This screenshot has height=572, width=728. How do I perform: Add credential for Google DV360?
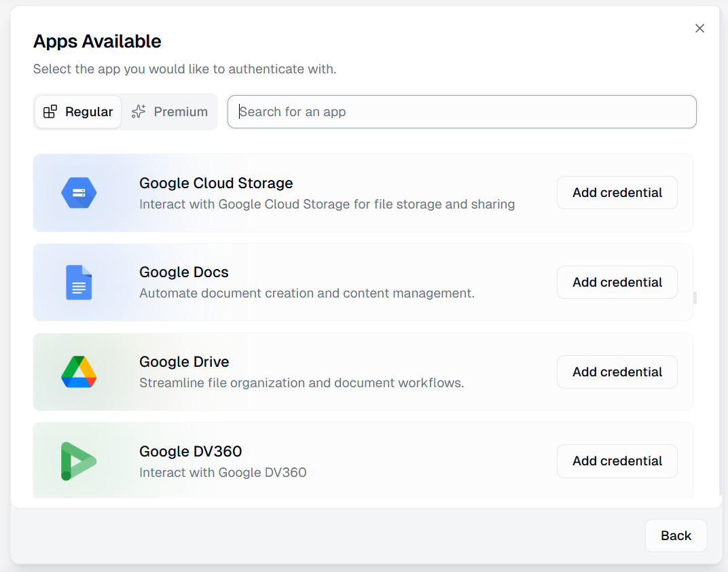pyautogui.click(x=617, y=461)
